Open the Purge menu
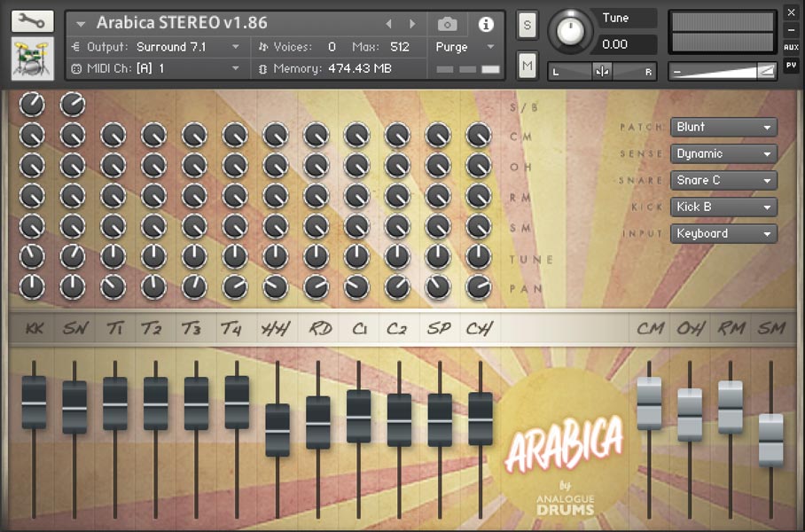The width and height of the screenshot is (805, 532). (465, 47)
